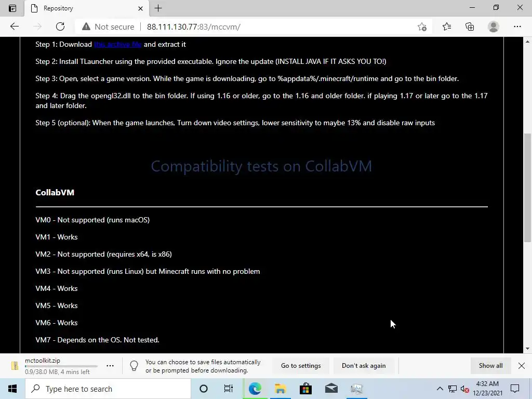The width and height of the screenshot is (532, 399).
Task: Show hidden system tray icons
Action: coord(440,389)
